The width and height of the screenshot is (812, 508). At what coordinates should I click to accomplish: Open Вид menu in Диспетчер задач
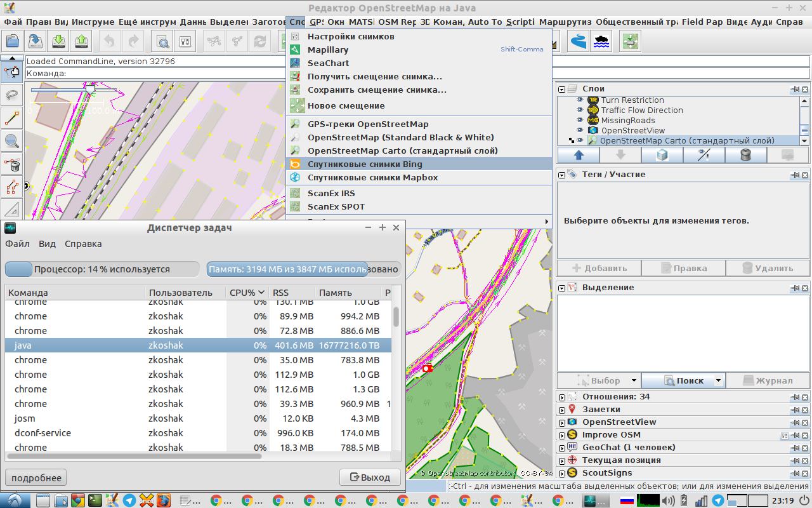click(x=47, y=244)
